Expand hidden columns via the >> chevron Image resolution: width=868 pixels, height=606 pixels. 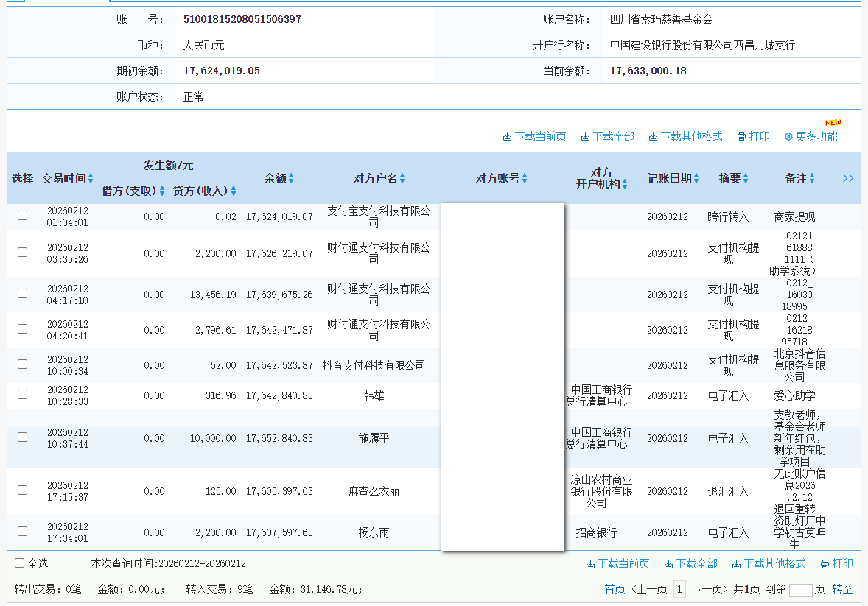pyautogui.click(x=848, y=178)
